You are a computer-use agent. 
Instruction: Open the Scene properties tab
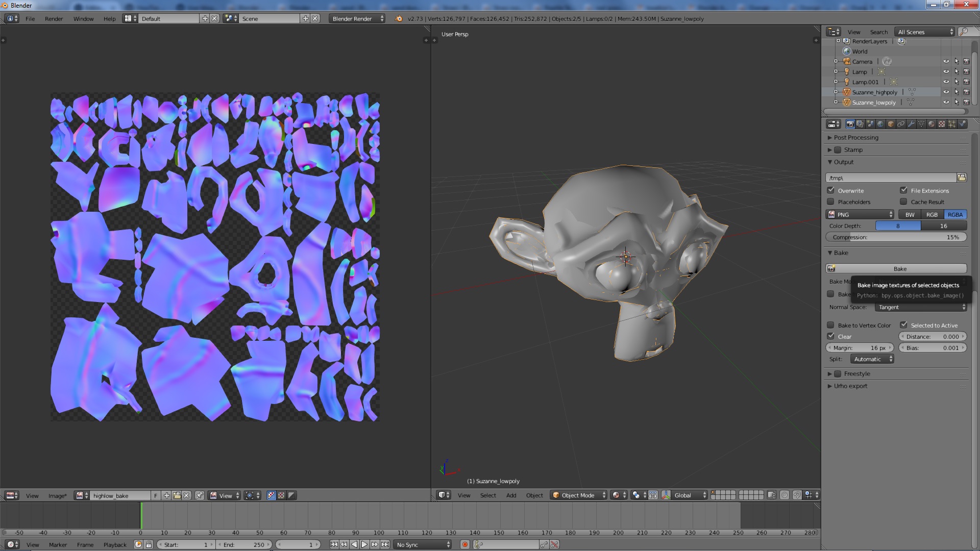pos(870,124)
